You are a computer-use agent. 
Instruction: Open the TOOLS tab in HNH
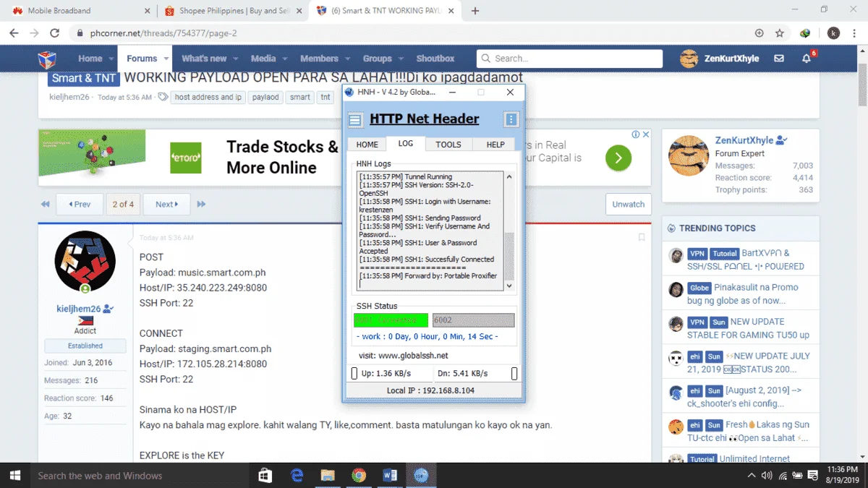448,145
